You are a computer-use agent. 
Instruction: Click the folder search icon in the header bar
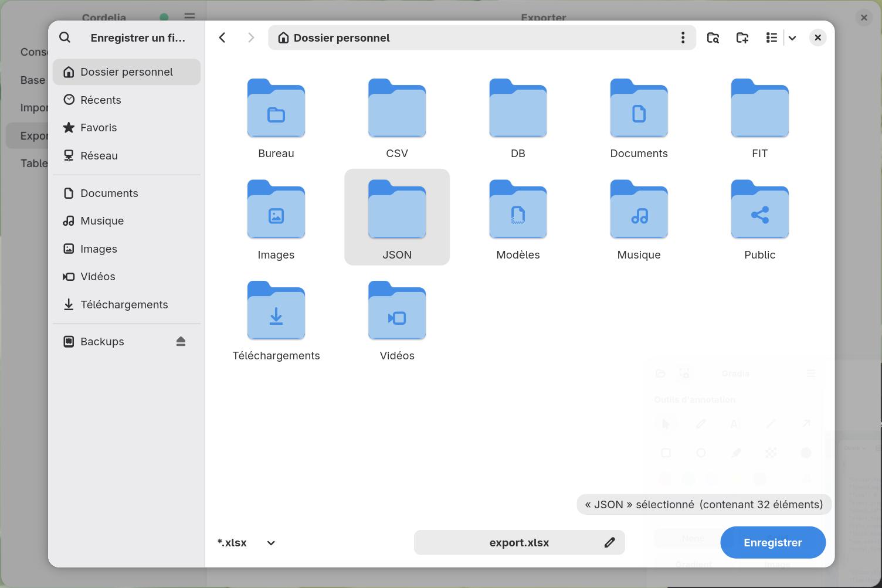pos(713,38)
